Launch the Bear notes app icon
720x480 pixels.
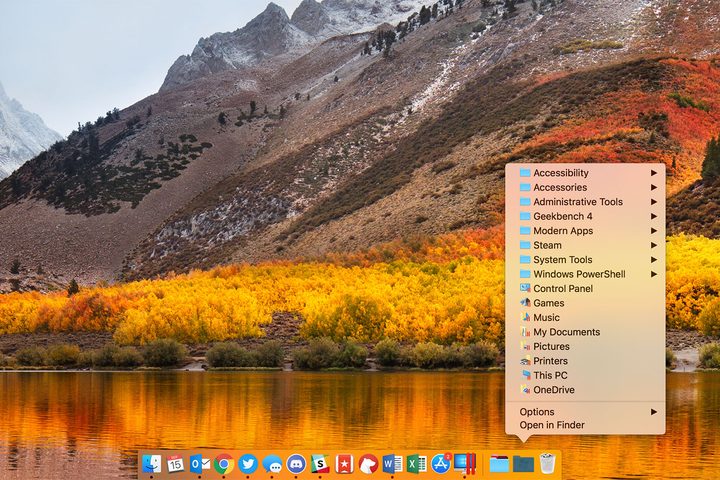368,464
